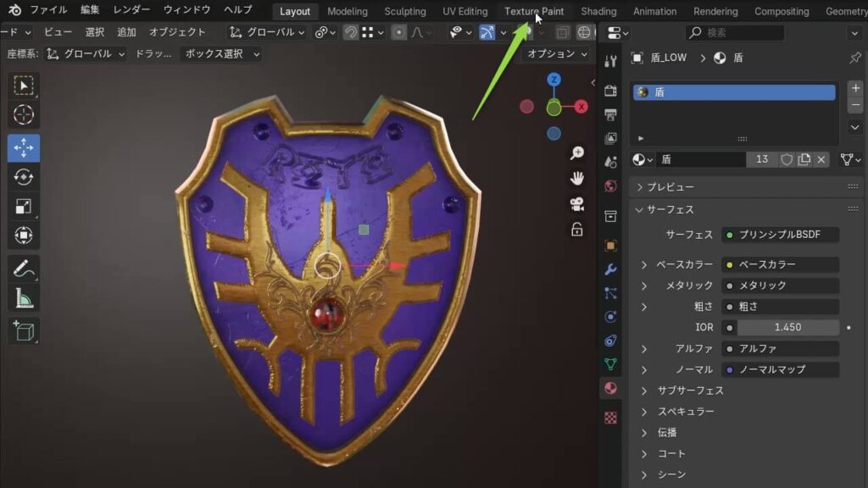Open the Output properties tab
The image size is (868, 488).
point(610,114)
